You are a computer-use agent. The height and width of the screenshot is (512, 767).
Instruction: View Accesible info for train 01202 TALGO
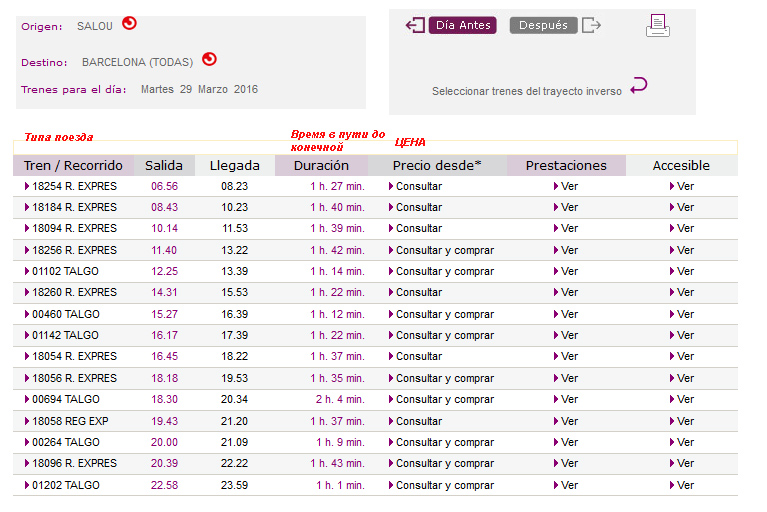(682, 486)
